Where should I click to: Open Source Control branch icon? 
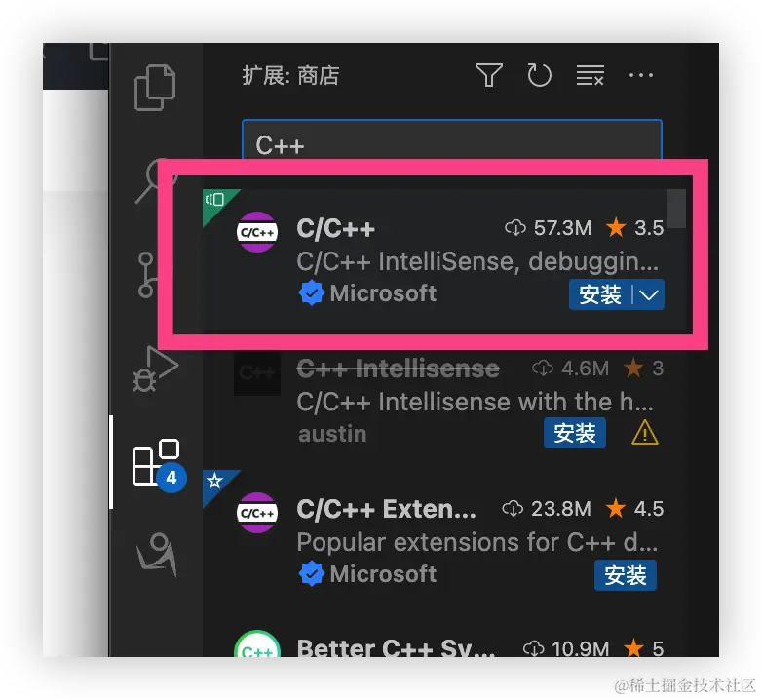[x=147, y=275]
